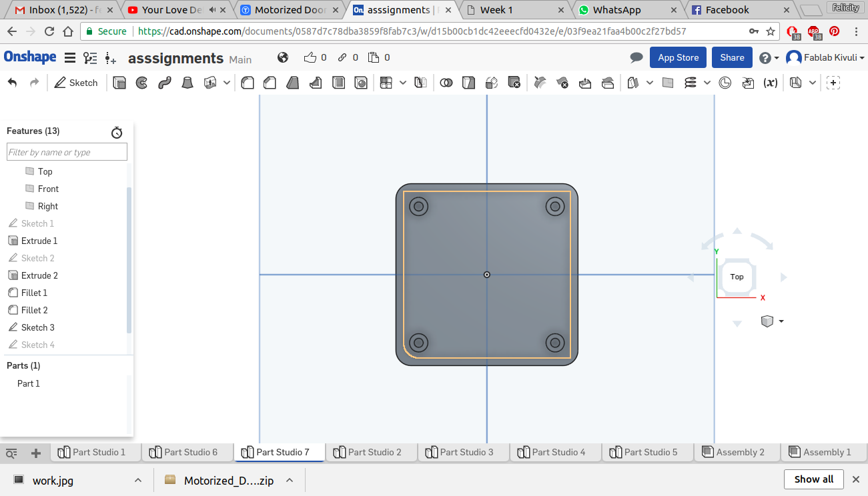Select the Chamfer tool
Screen dimensions: 868x496
(x=270, y=83)
